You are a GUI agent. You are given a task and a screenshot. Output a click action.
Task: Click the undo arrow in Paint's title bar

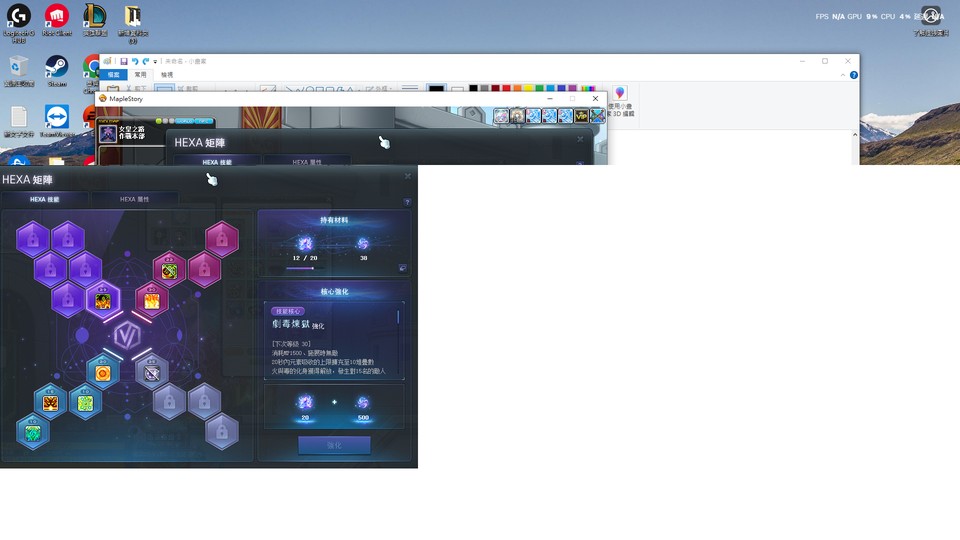(x=135, y=61)
